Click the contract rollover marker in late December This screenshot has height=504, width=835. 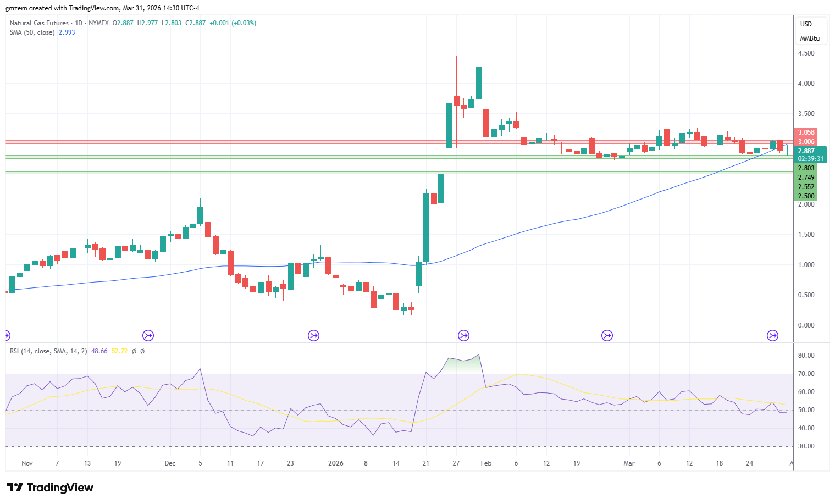pos(313,335)
